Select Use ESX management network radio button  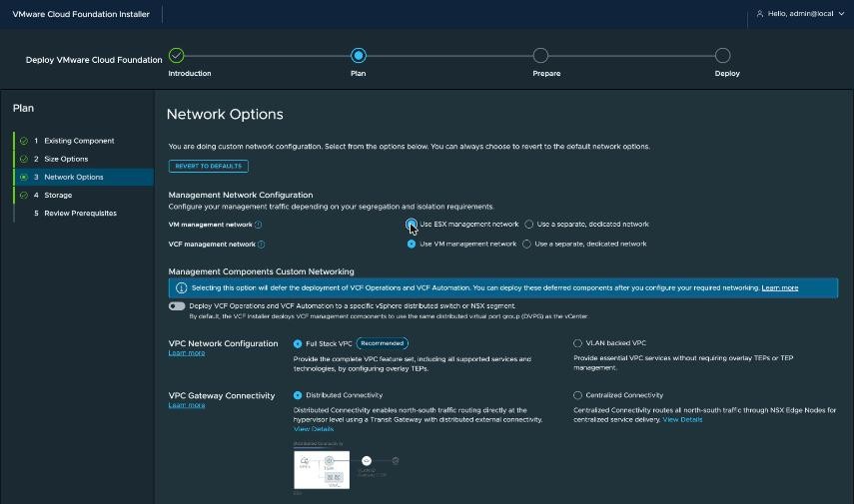(x=412, y=225)
